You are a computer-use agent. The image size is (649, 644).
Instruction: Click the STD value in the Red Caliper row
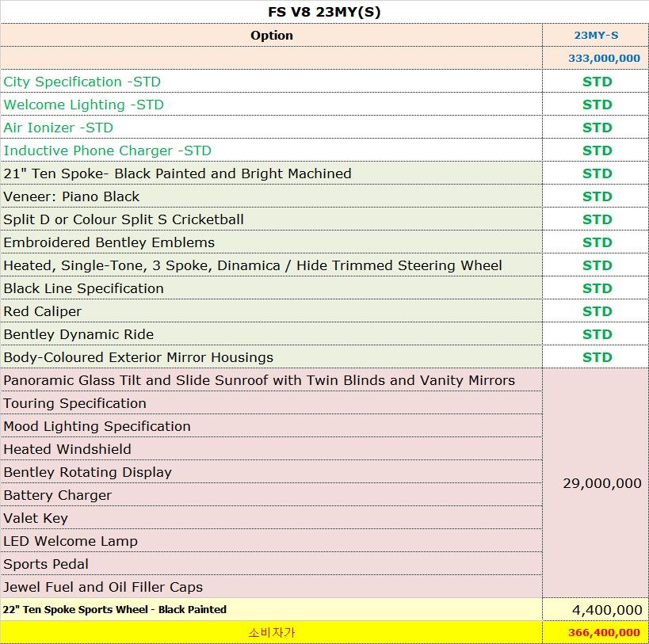click(597, 311)
